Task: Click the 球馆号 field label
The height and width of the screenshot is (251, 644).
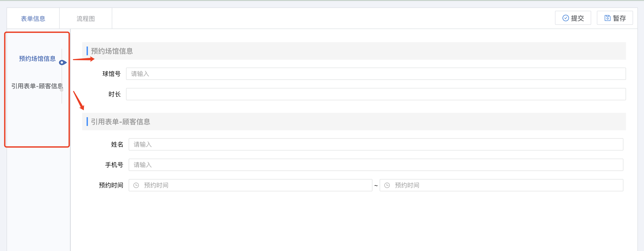Action: coord(112,74)
